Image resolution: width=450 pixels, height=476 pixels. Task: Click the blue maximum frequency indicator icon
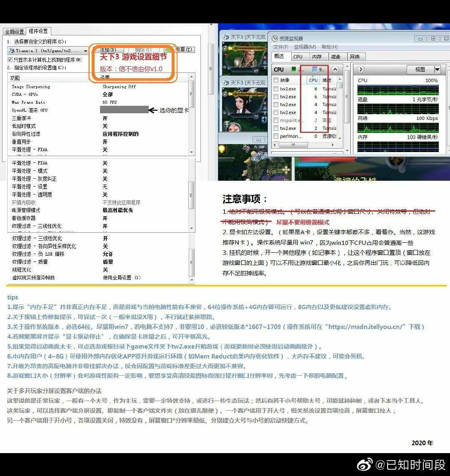(x=315, y=69)
